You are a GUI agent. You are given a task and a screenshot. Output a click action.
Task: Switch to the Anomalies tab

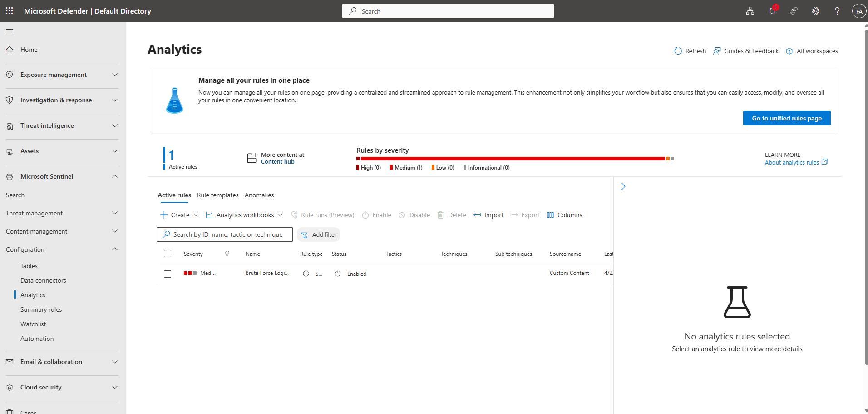pyautogui.click(x=259, y=195)
